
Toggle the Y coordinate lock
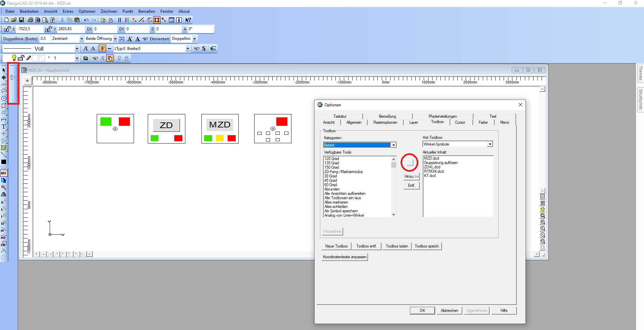pyautogui.click(x=49, y=29)
